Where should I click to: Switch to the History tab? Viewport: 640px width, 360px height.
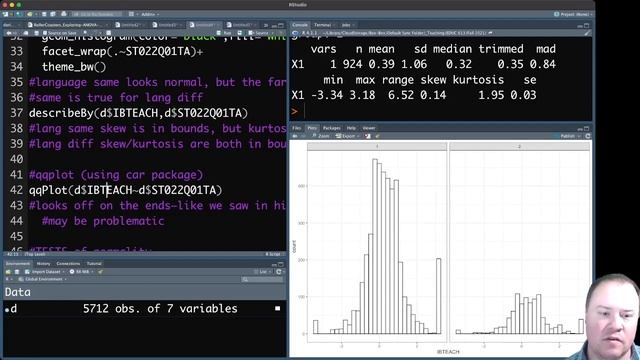click(43, 264)
